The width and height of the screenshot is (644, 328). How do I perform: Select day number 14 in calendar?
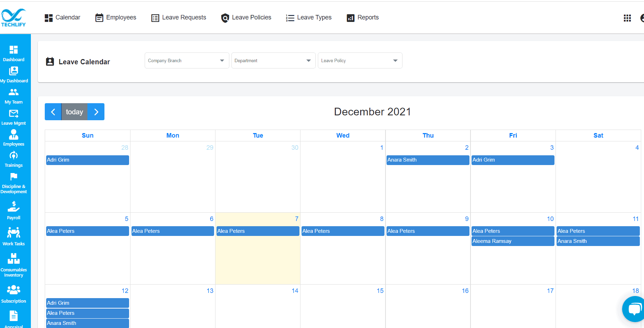pos(295,291)
